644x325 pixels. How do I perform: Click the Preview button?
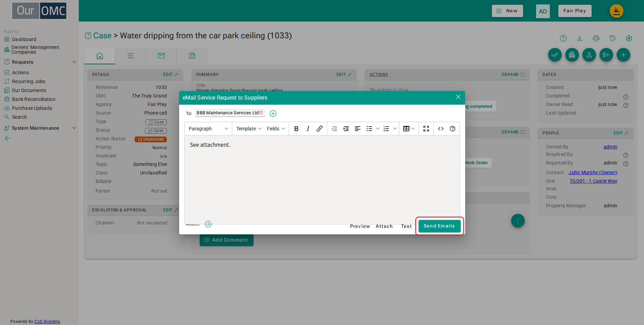pos(360,226)
